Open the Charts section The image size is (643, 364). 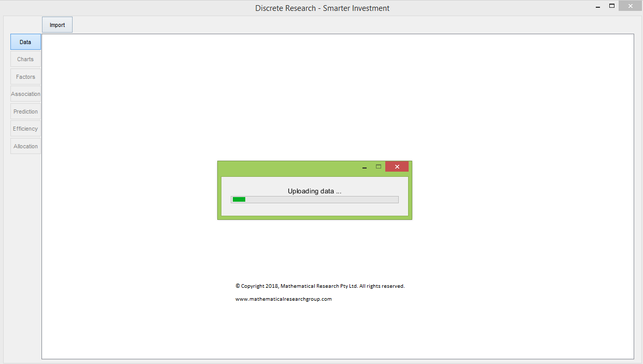pyautogui.click(x=25, y=59)
